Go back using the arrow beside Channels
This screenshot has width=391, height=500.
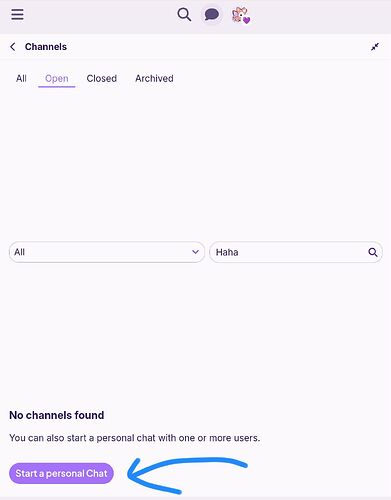coord(13,47)
